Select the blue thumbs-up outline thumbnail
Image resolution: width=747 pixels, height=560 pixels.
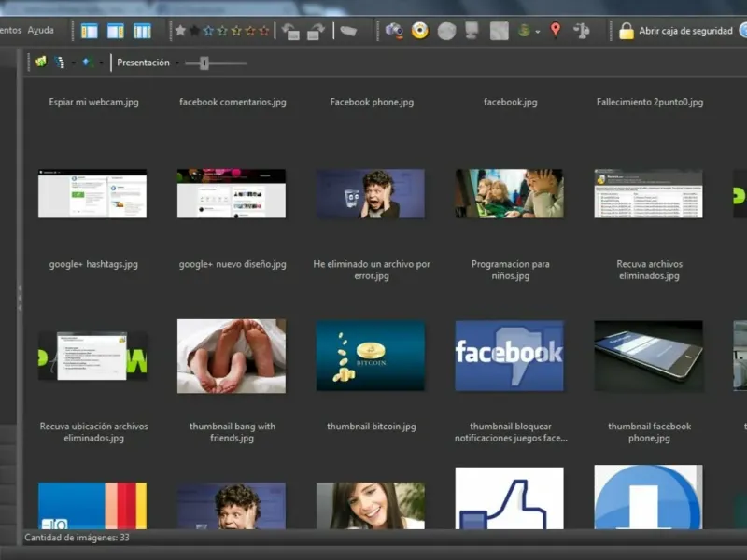tap(509, 498)
